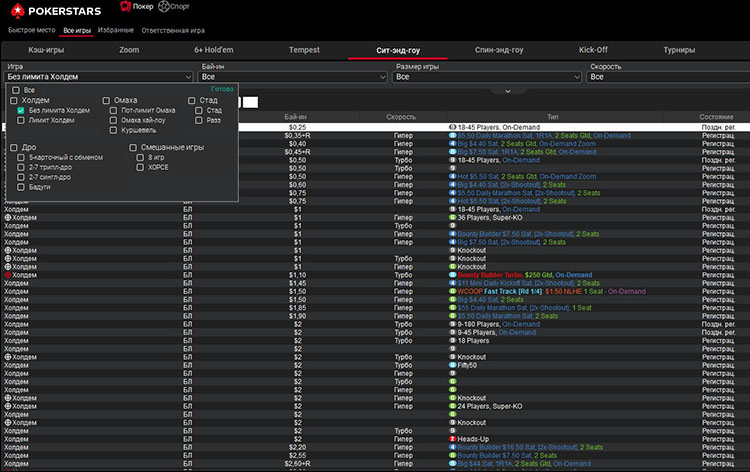Click the PokerStars spade logo
The image size is (750, 472).
(18, 11)
